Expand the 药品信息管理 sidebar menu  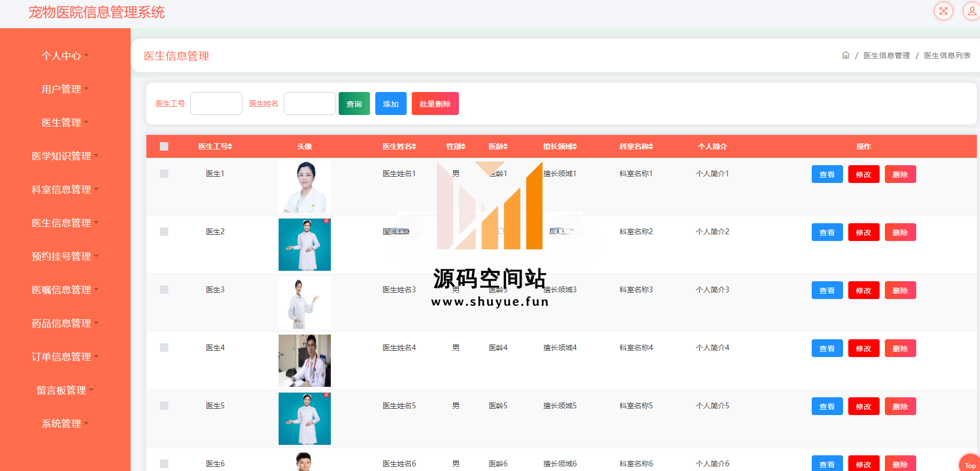pos(65,323)
